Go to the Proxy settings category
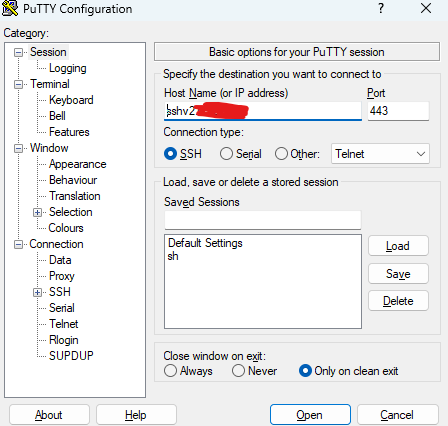The image size is (448, 426). click(x=62, y=276)
